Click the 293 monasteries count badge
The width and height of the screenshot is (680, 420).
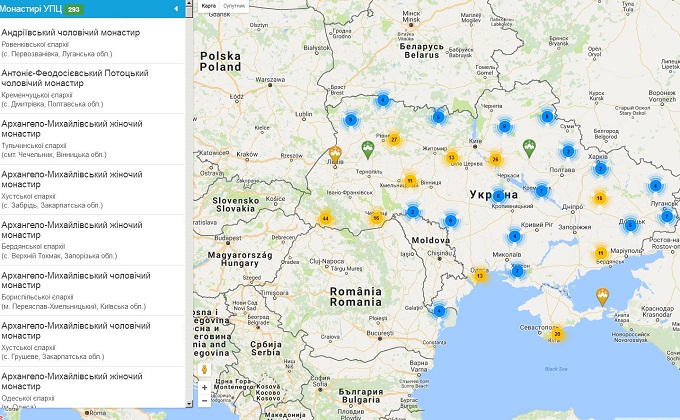(74, 9)
